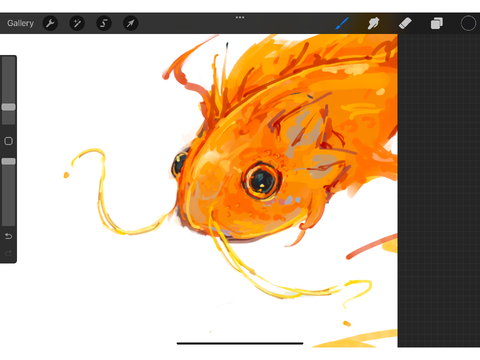Open the Adjustments magic wand menu
480x360 pixels.
point(77,23)
